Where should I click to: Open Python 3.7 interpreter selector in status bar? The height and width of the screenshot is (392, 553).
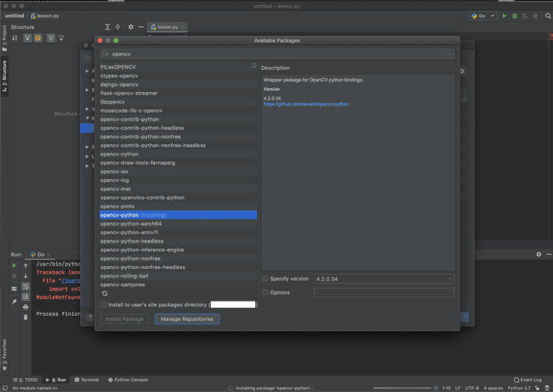(x=519, y=388)
